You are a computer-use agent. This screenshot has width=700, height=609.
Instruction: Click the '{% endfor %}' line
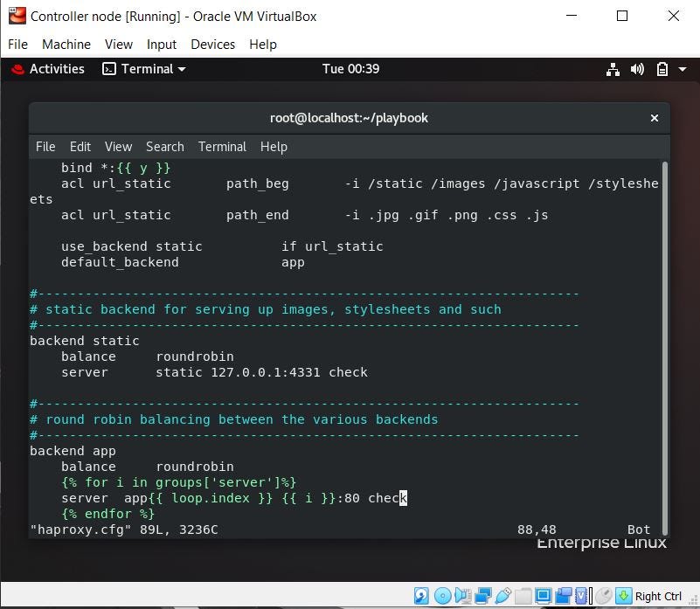[108, 514]
